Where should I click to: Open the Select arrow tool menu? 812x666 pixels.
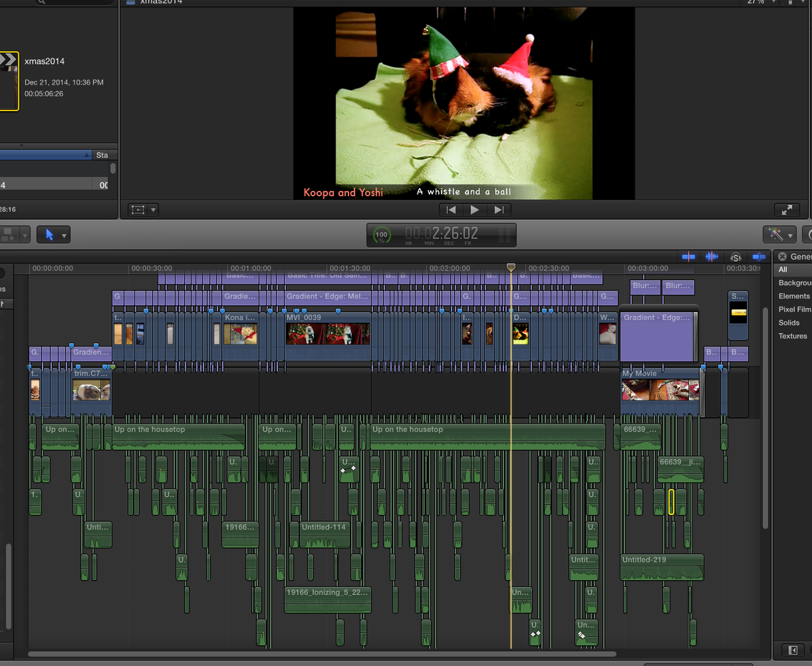53,235
